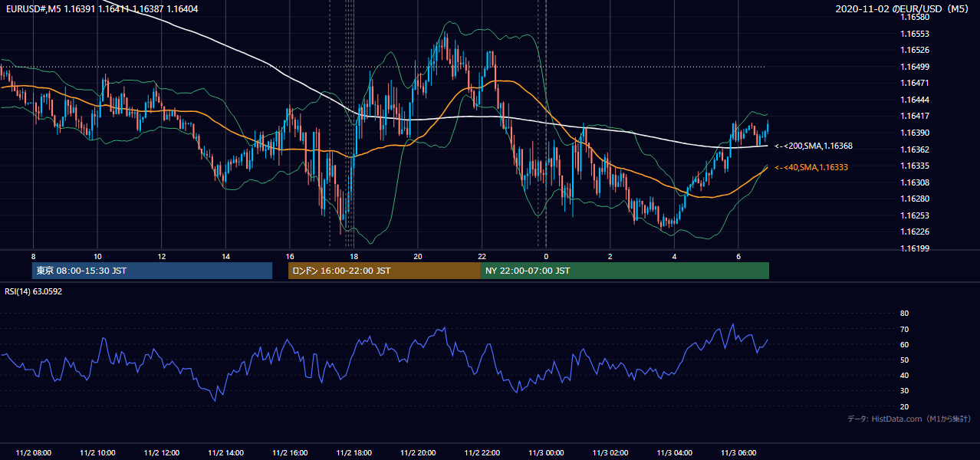980x460 pixels.
Task: Click the EURUSD#,M5 price header text
Action: (101, 8)
